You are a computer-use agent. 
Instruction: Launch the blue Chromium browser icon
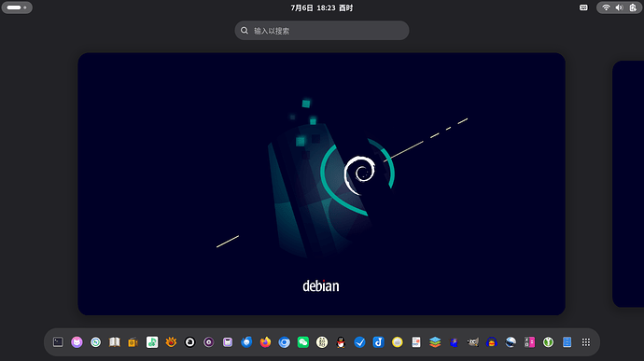tap(285, 342)
